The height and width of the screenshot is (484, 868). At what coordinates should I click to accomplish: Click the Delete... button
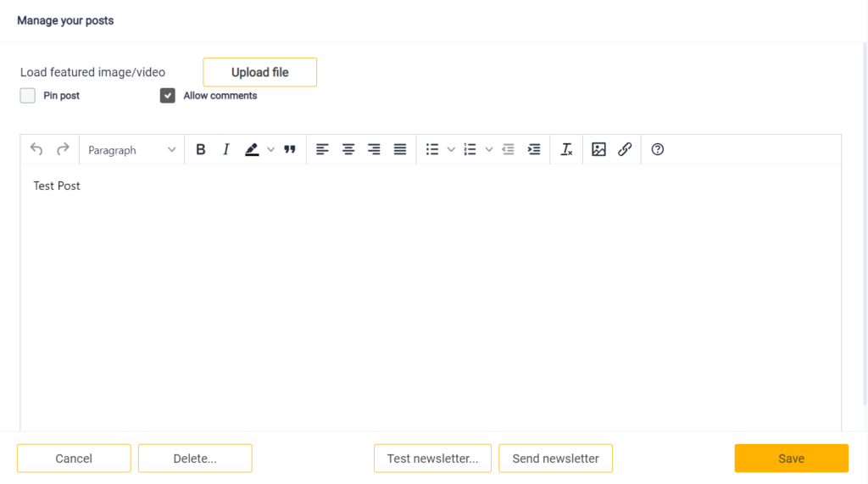(195, 459)
